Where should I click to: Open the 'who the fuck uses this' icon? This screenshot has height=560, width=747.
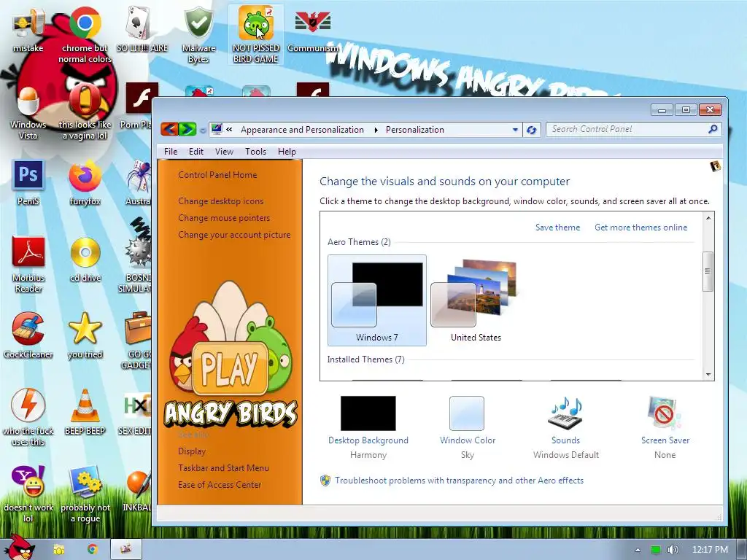tap(28, 417)
